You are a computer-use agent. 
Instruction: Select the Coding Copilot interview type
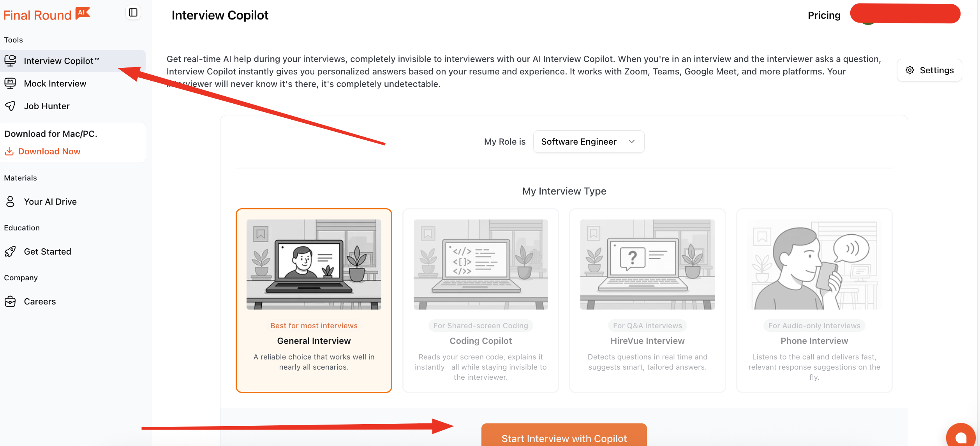(480, 300)
